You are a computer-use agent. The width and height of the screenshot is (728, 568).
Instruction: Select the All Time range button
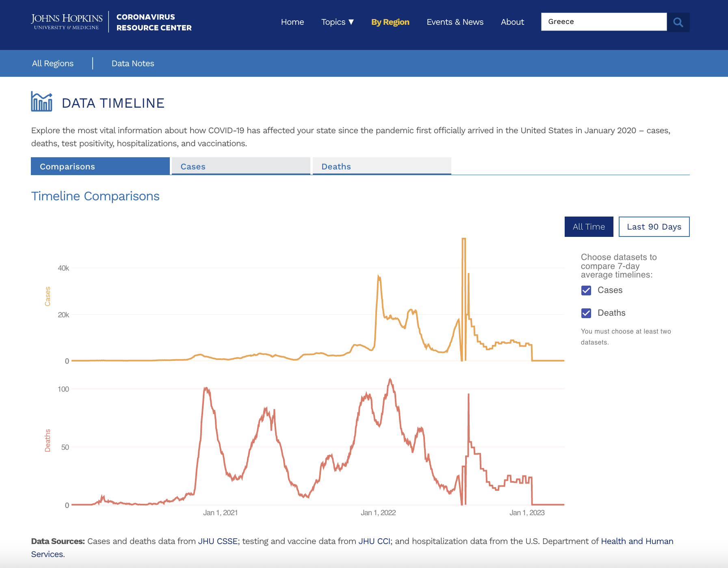click(589, 227)
